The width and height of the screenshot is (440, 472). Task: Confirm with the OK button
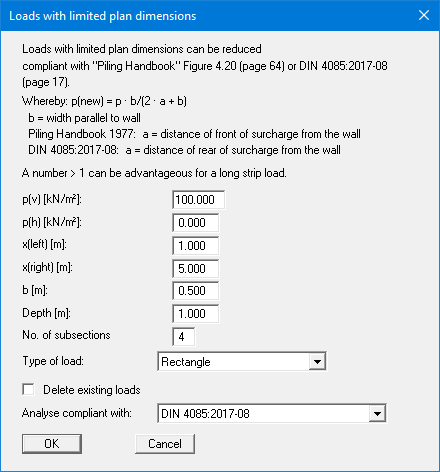tap(52, 444)
